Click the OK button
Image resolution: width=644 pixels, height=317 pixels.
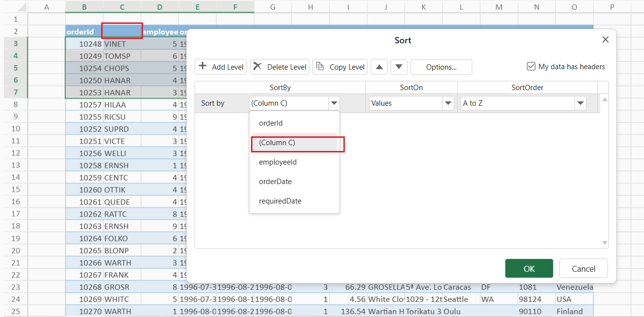(529, 268)
